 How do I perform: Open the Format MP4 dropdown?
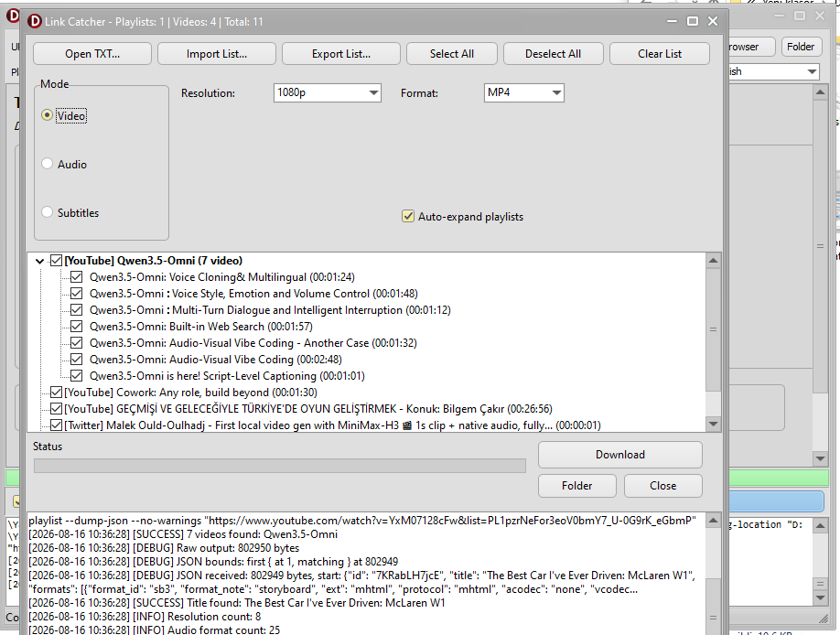[x=523, y=92]
